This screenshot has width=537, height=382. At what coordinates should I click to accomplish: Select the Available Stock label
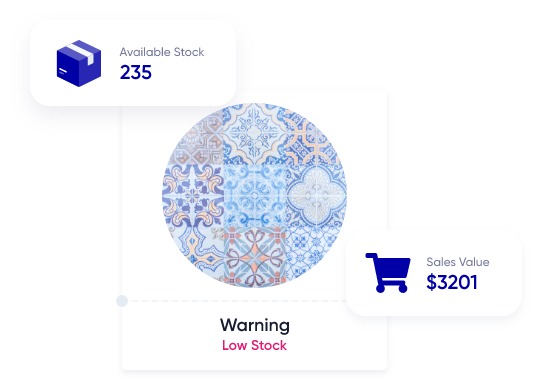coord(162,52)
